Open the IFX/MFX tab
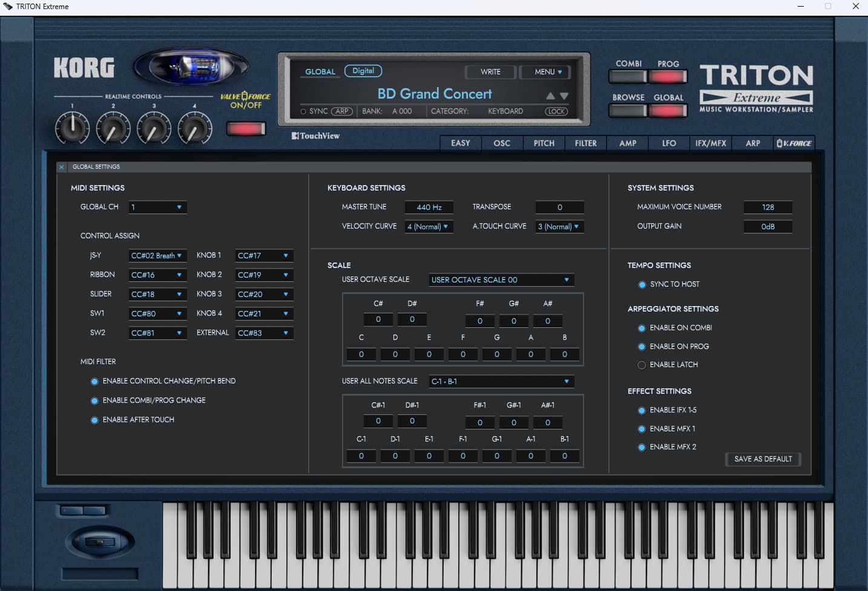Viewport: 868px width, 591px height. pyautogui.click(x=711, y=143)
